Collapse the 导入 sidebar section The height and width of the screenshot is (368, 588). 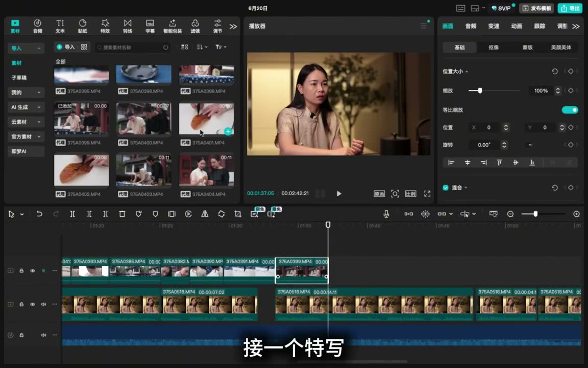pyautogui.click(x=39, y=48)
